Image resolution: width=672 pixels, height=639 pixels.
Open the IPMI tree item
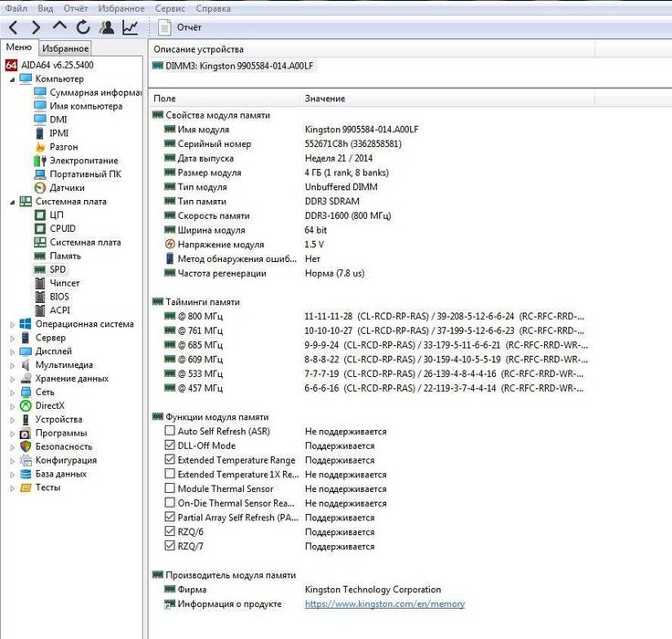[x=58, y=133]
